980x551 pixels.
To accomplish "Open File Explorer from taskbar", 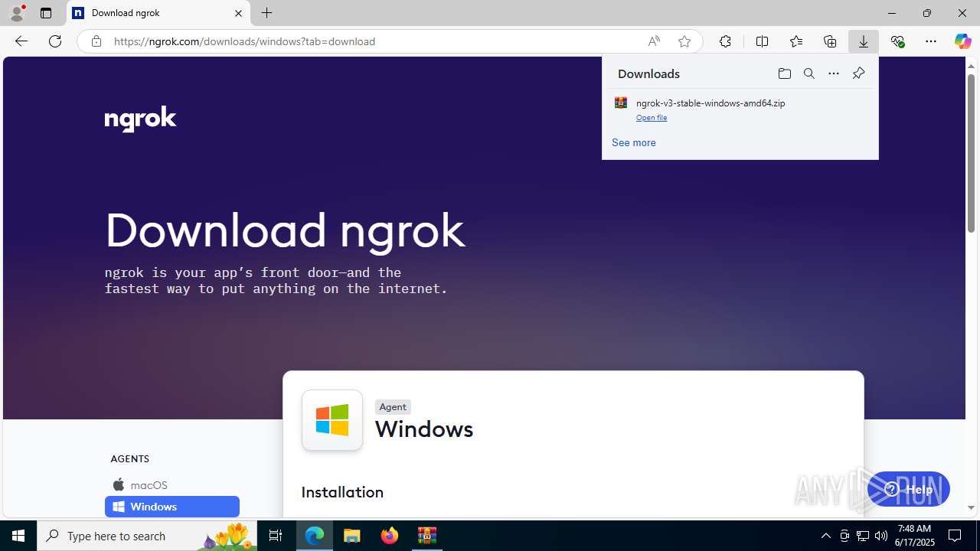I will coord(352,536).
